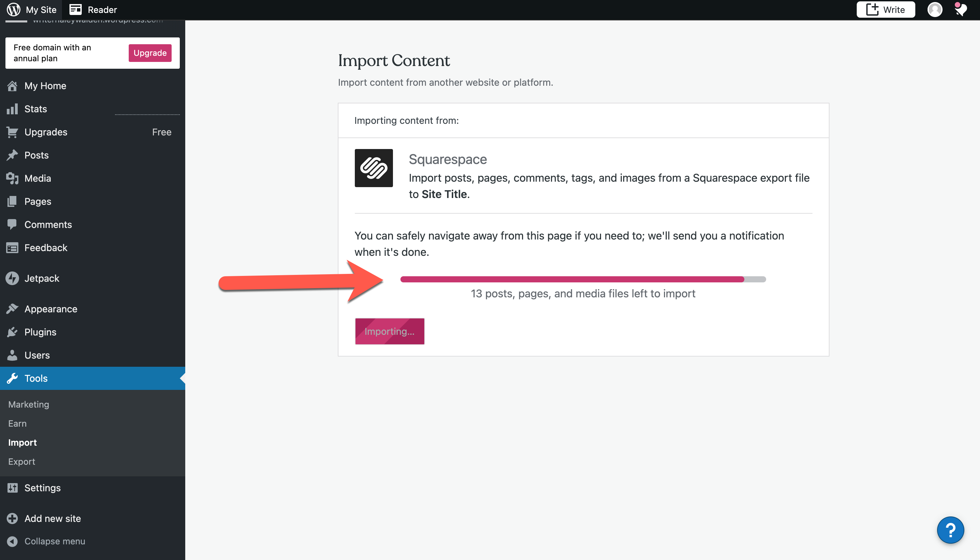Click the WordPress logo icon
Screen dimensions: 980x560
point(14,10)
